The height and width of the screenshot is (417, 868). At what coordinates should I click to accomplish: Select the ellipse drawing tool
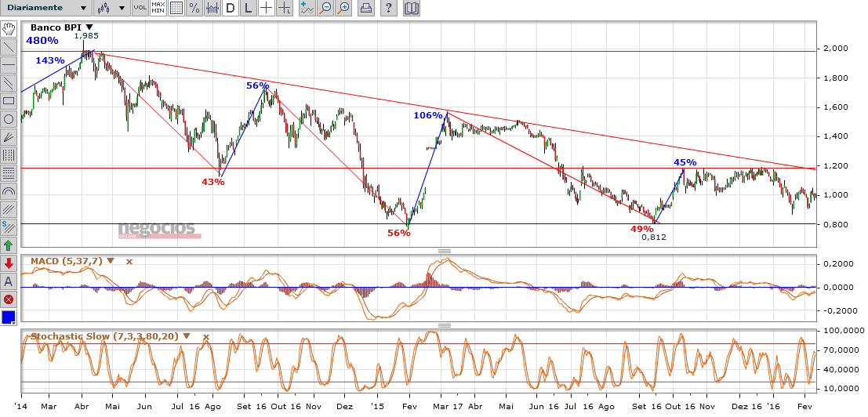coord(9,119)
